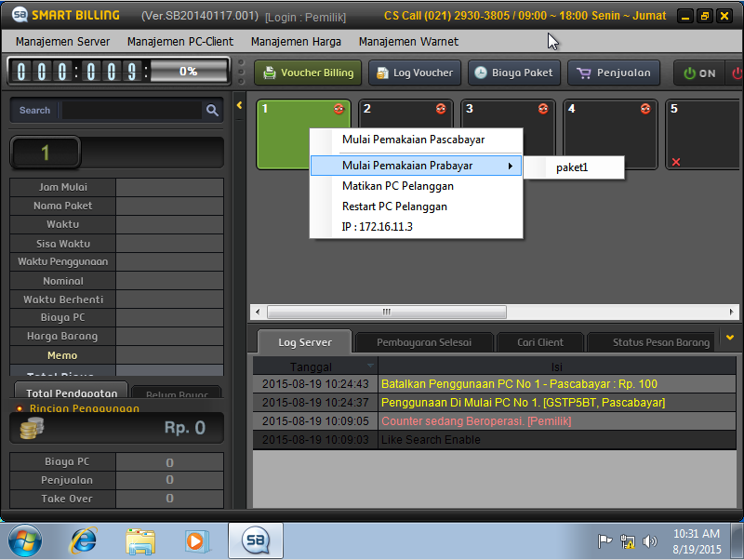Image resolution: width=744 pixels, height=560 pixels.
Task: Click the volume speaker tray icon
Action: pos(649,541)
